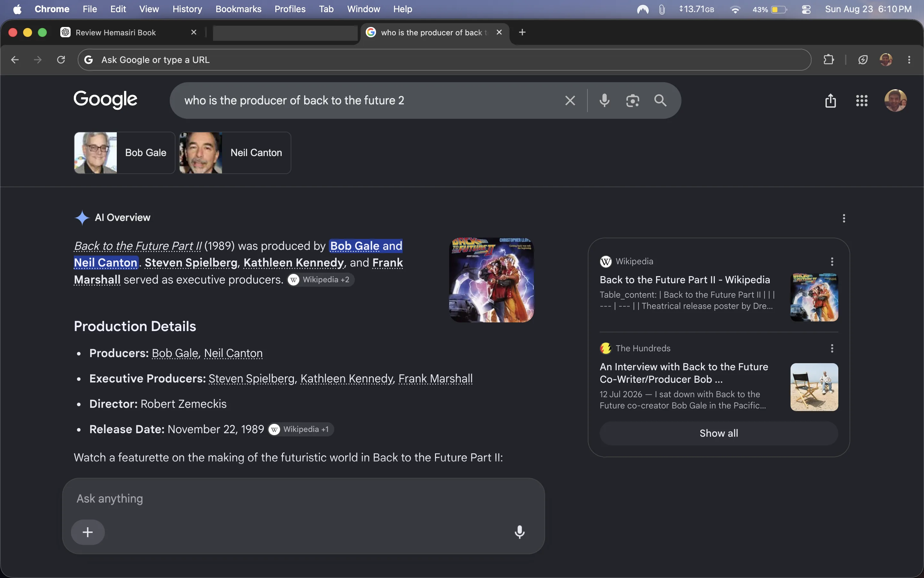This screenshot has height=578, width=924.
Task: Open the Chrome profile avatar in toolbar
Action: pos(886,60)
